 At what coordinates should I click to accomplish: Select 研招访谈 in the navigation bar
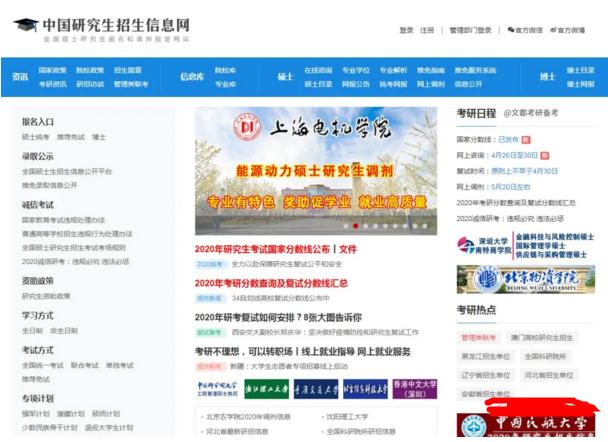pos(90,84)
